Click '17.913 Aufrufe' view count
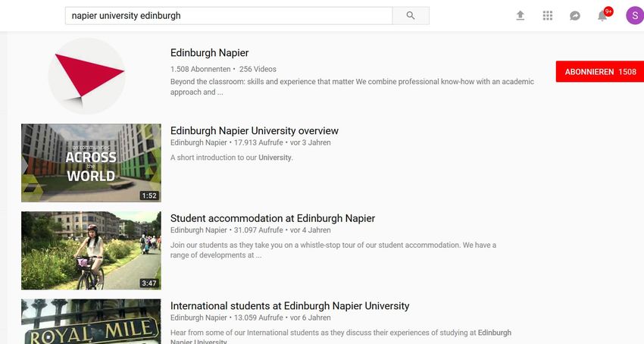Screen dimensions: 644x344 [258, 142]
